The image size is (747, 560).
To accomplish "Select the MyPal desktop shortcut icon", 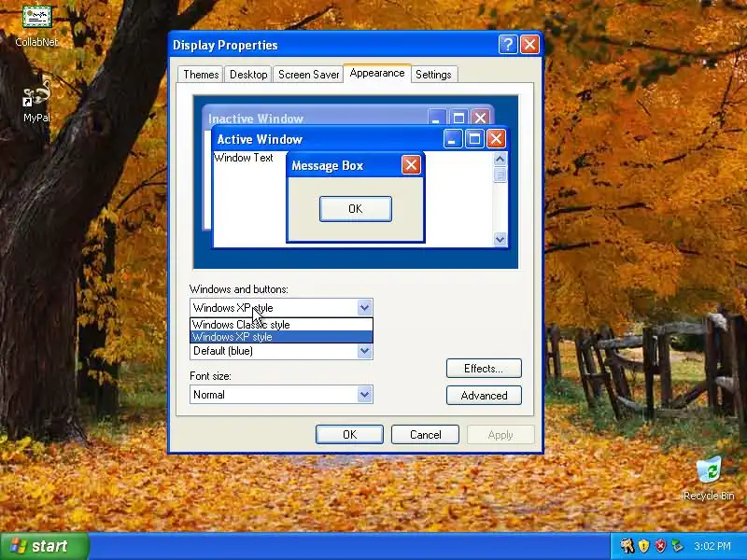I will pos(36,101).
